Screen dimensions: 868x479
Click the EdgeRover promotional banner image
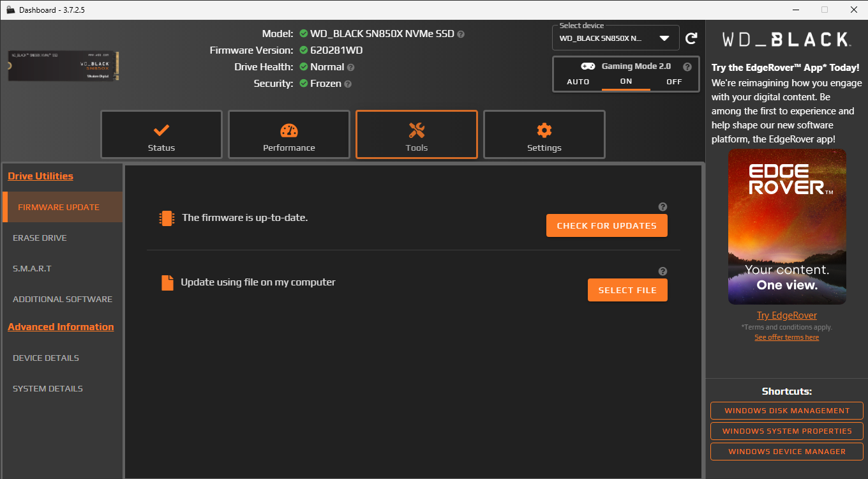(x=787, y=227)
